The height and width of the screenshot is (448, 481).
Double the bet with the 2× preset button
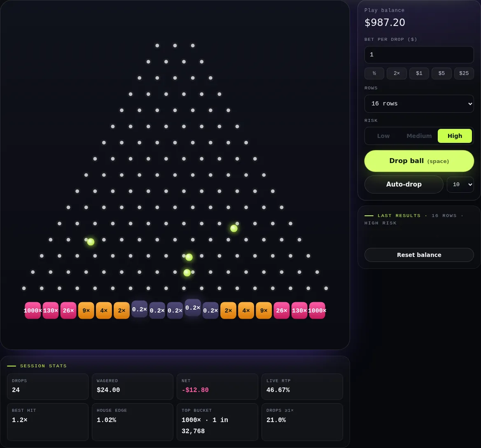pos(397,73)
